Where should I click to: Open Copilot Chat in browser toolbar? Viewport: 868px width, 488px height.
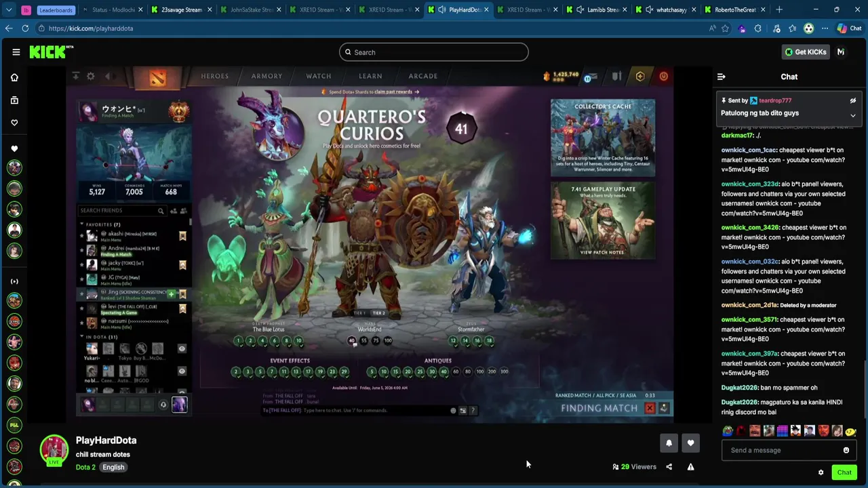tap(849, 28)
